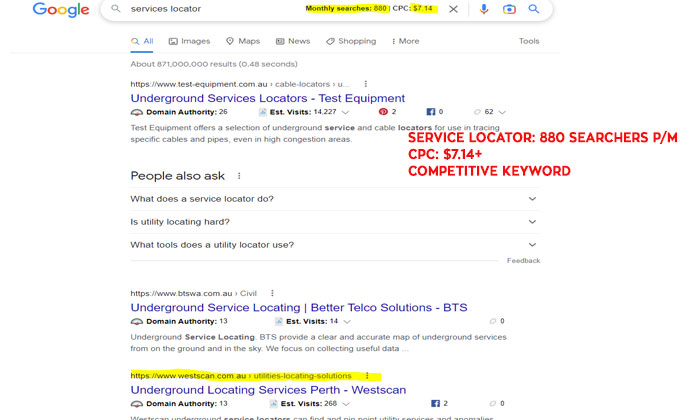Click Facebook icon on Westscan result
This screenshot has width=700, height=420.
click(x=435, y=403)
